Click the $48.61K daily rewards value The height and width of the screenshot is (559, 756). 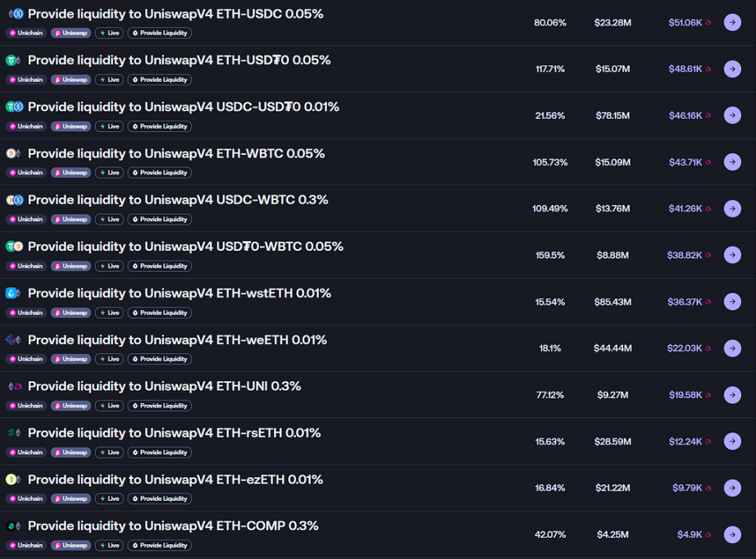[685, 69]
